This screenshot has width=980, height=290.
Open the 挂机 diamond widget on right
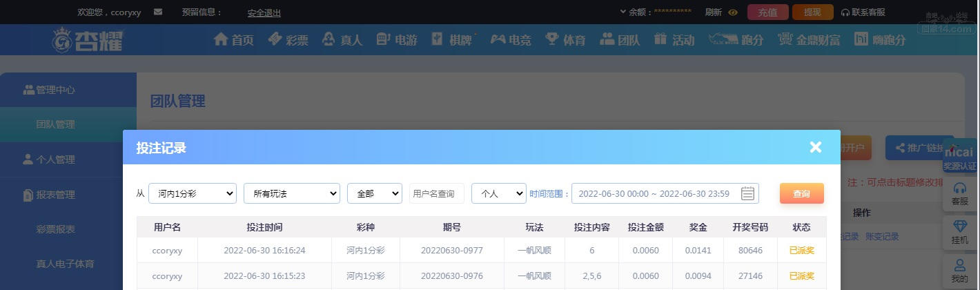(x=960, y=232)
